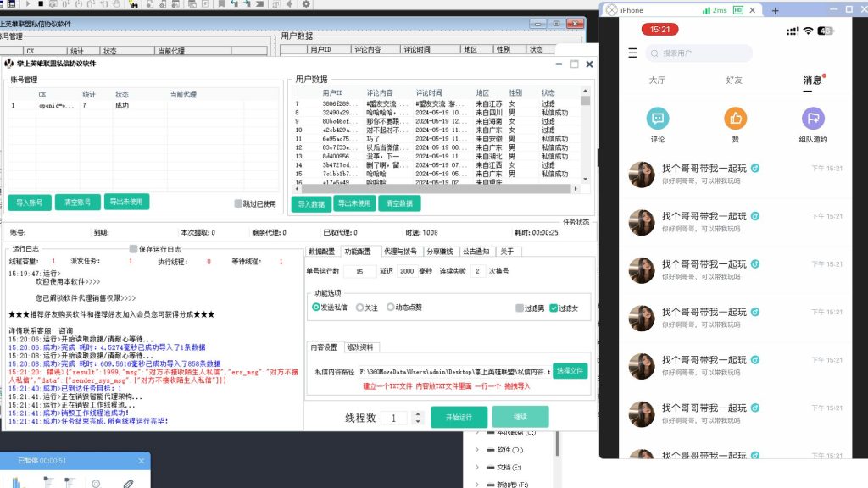Click the 开始运行 button

click(x=459, y=417)
